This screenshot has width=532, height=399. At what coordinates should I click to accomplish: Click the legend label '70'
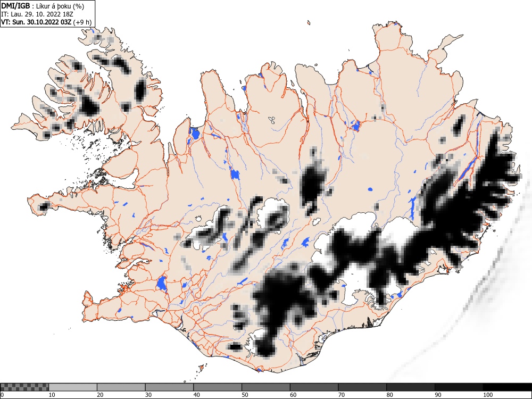point(342,395)
